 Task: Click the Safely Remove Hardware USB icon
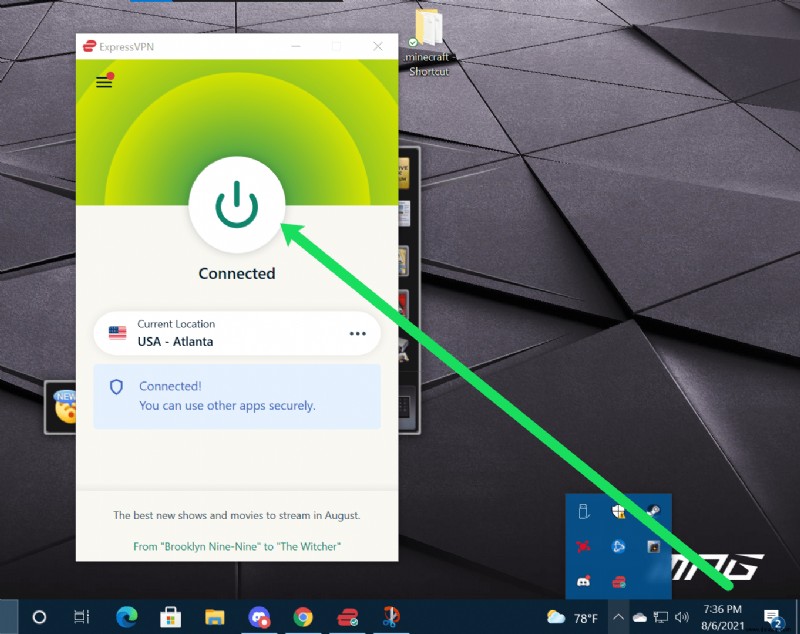click(584, 511)
